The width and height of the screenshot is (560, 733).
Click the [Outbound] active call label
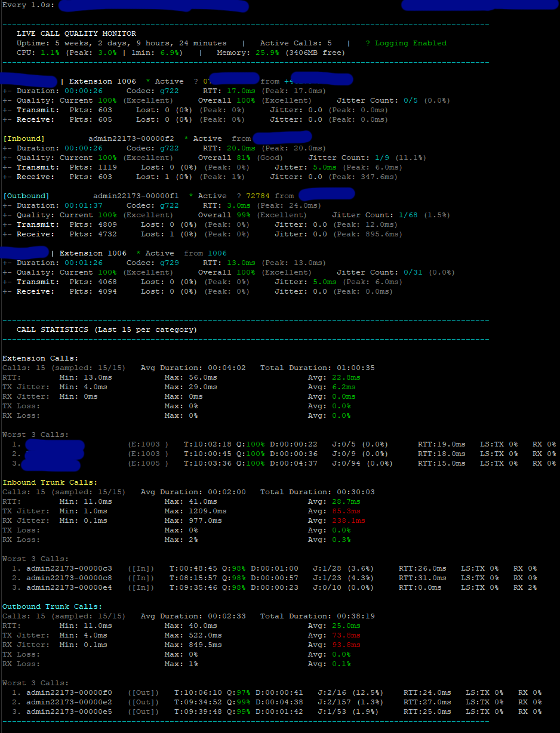(x=26, y=196)
